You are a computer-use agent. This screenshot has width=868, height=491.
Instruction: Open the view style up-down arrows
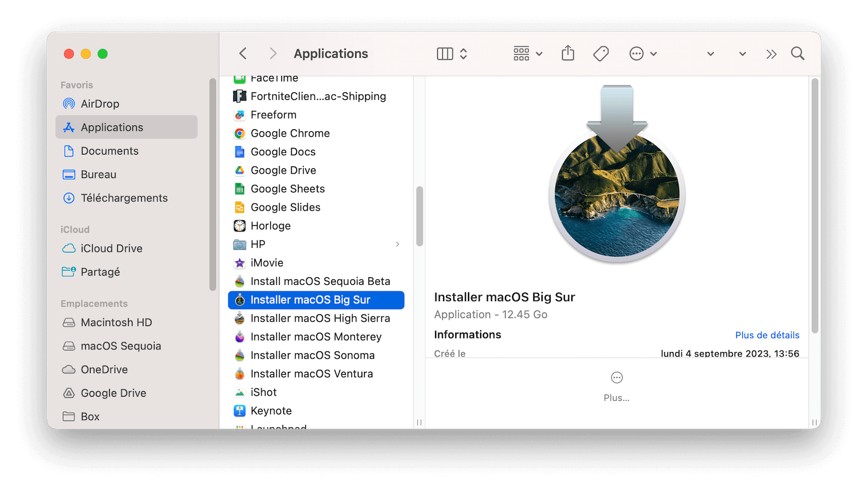tap(463, 54)
